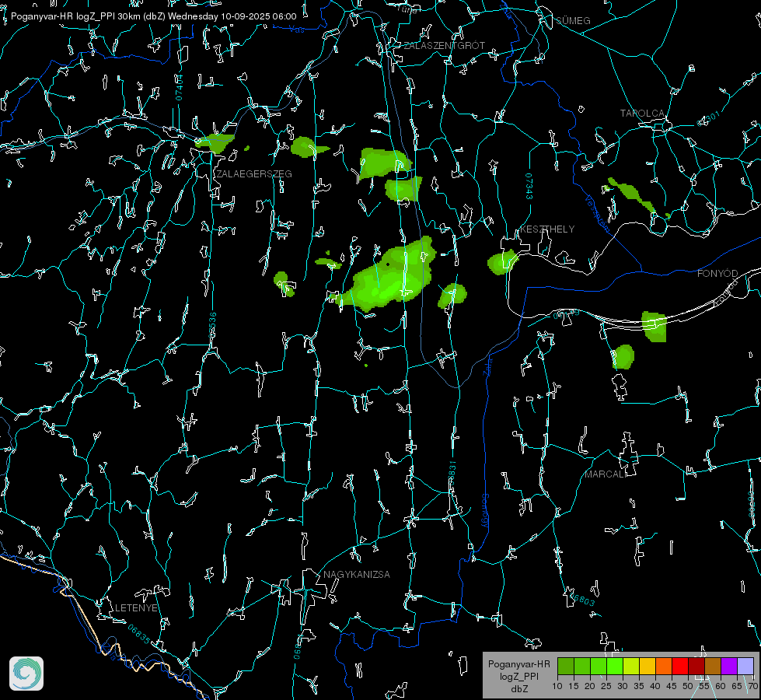Viewport: 761px width, 700px height.
Task: Click the road number label 07343
Action: (529, 186)
